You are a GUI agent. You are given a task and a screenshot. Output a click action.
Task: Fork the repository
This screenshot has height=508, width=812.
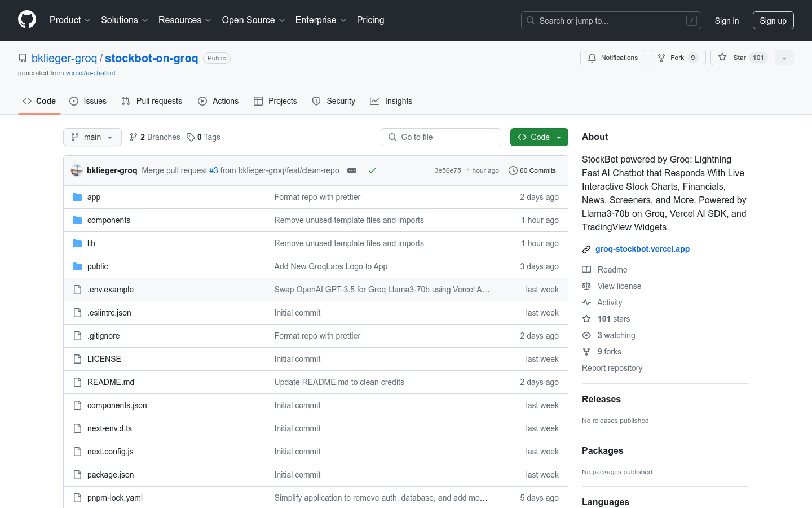677,58
